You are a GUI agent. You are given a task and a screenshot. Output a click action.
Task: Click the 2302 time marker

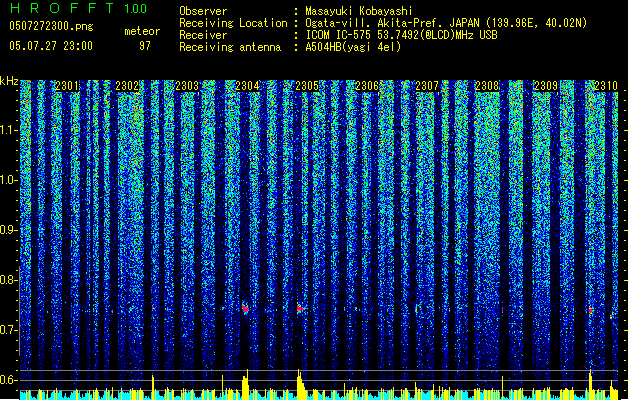click(127, 86)
